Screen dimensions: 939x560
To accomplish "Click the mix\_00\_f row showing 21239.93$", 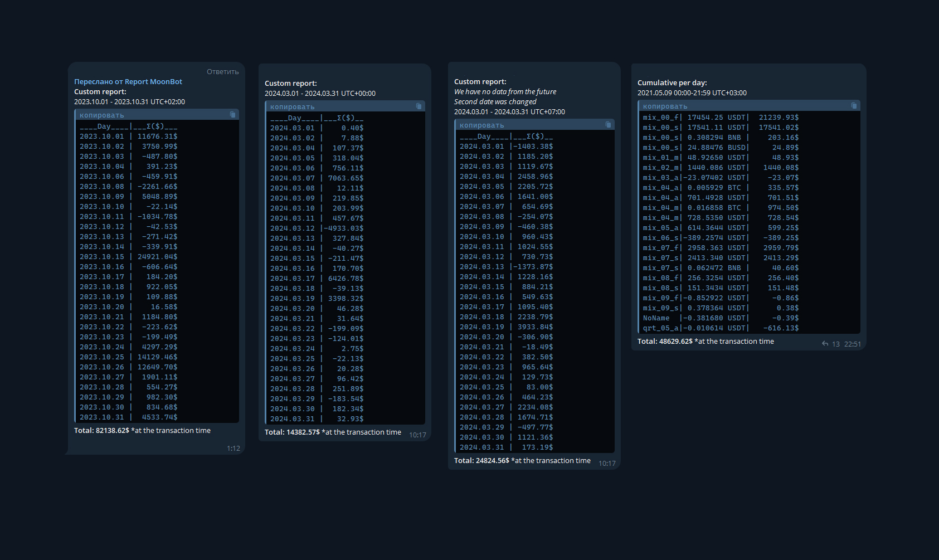I will (x=721, y=118).
